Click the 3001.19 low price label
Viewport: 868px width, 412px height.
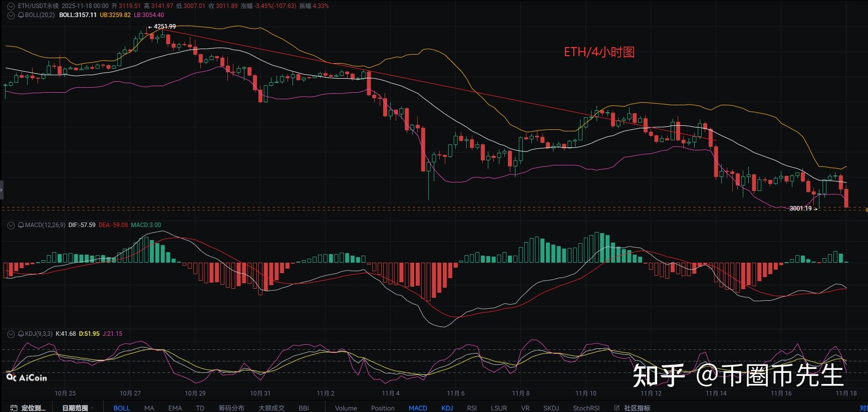point(800,209)
